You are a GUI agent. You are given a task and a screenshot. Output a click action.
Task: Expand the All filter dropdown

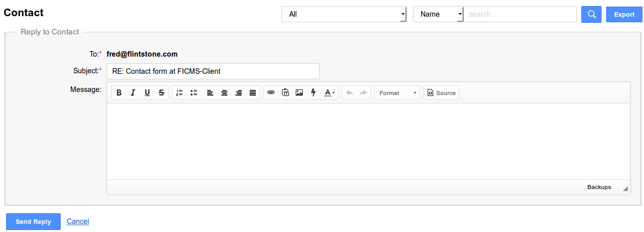coord(344,14)
